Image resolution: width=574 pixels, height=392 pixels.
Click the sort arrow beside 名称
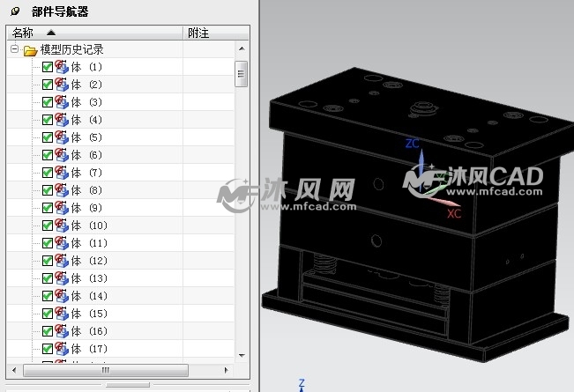coord(51,33)
